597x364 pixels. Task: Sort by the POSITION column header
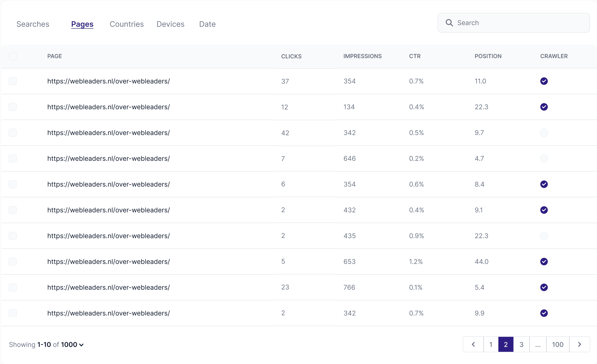coord(488,56)
